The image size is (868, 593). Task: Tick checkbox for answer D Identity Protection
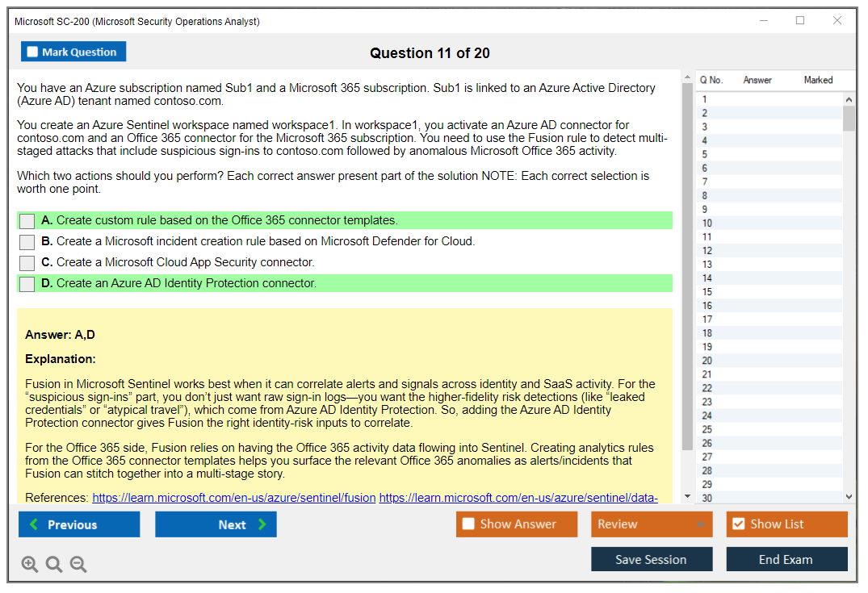(27, 284)
